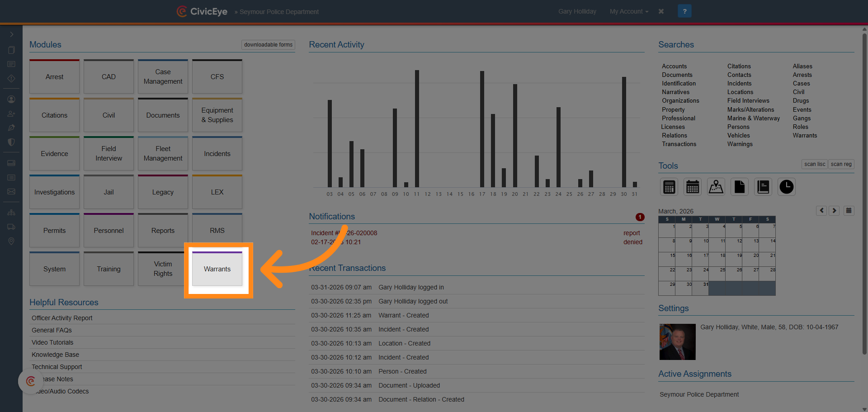
Task: Open the Field Interviews search link
Action: pos(748,100)
